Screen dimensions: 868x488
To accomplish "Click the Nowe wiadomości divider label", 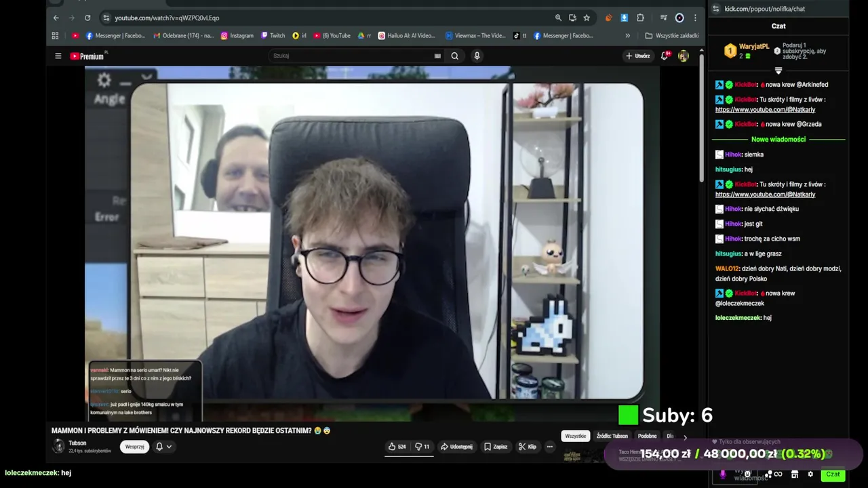I will (x=778, y=139).
